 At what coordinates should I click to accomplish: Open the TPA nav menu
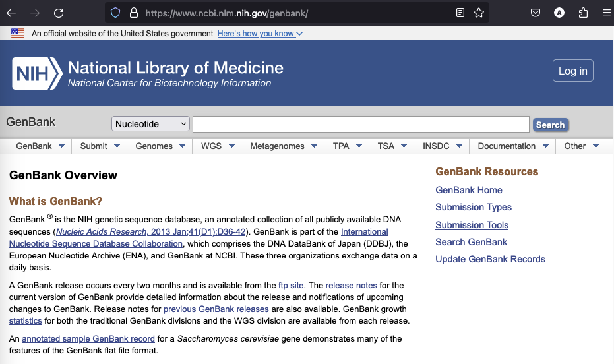[x=346, y=146]
